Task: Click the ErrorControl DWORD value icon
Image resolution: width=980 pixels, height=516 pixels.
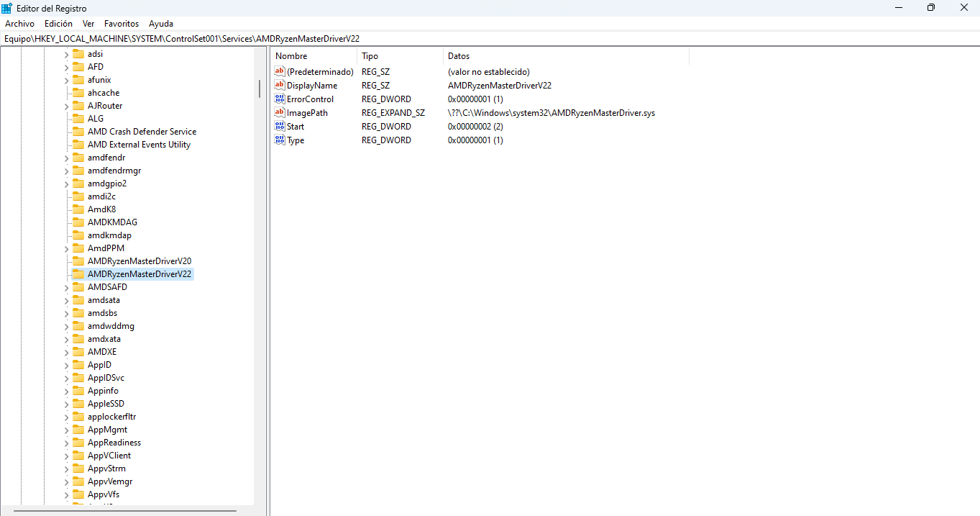Action: (x=280, y=99)
